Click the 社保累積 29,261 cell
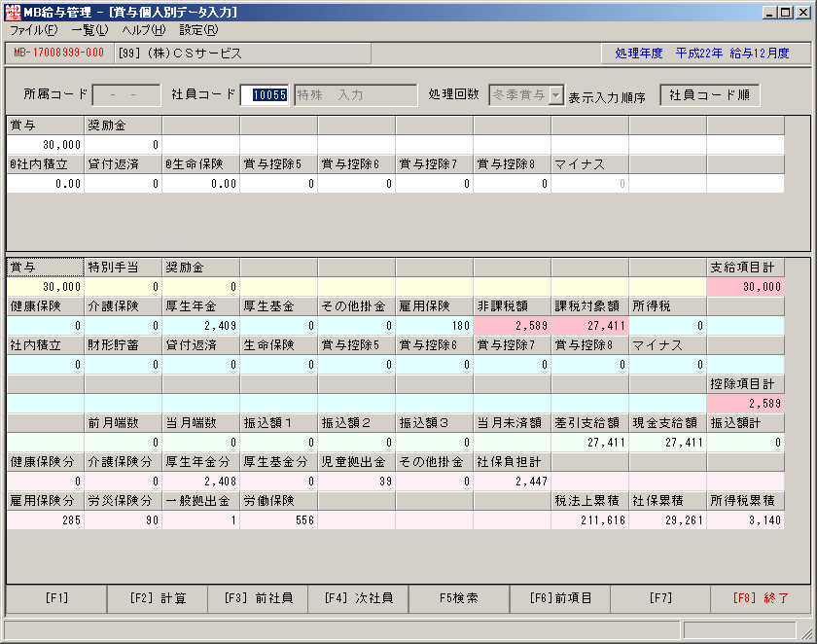Viewport: 817px width, 644px height. point(667,520)
